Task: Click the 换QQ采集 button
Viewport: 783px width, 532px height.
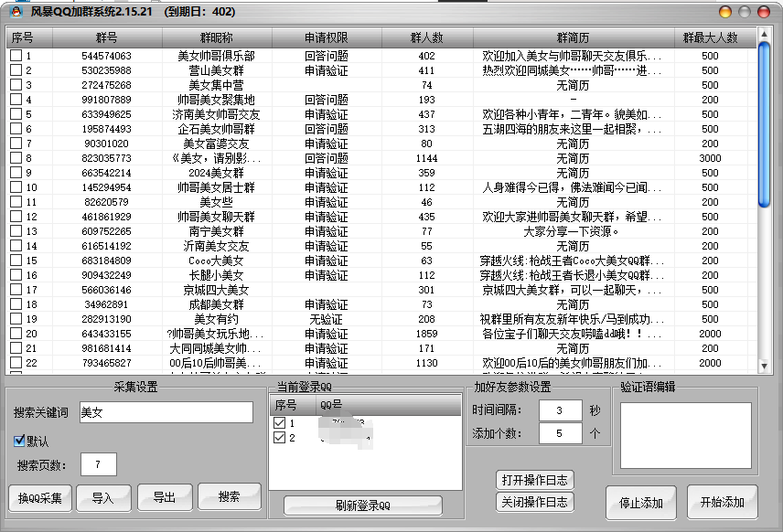Action: (x=40, y=496)
